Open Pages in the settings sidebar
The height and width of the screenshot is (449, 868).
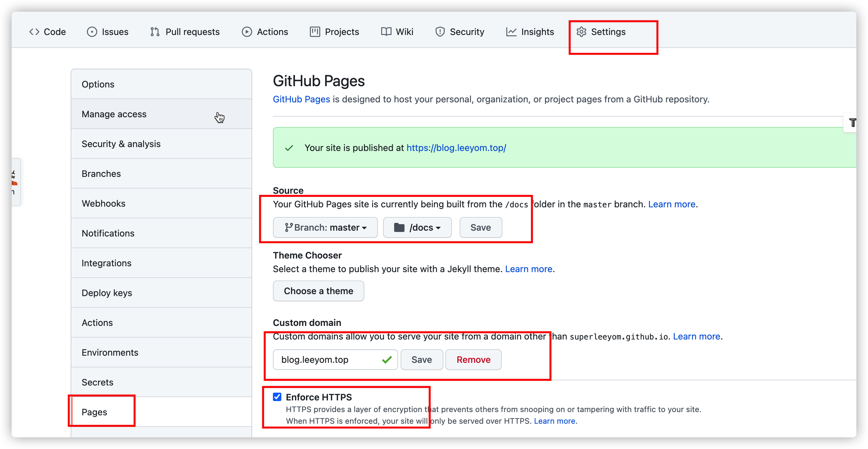pos(94,412)
